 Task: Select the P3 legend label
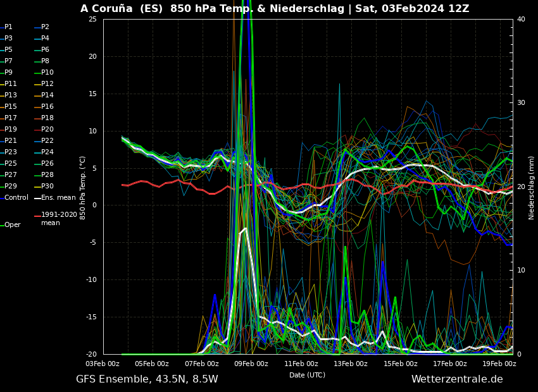pyautogui.click(x=8, y=38)
